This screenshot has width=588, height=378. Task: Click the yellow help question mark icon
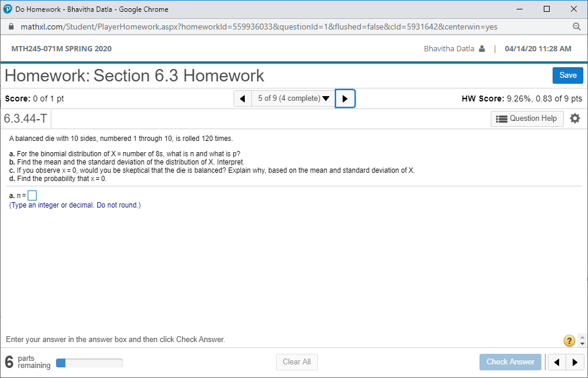pyautogui.click(x=569, y=341)
